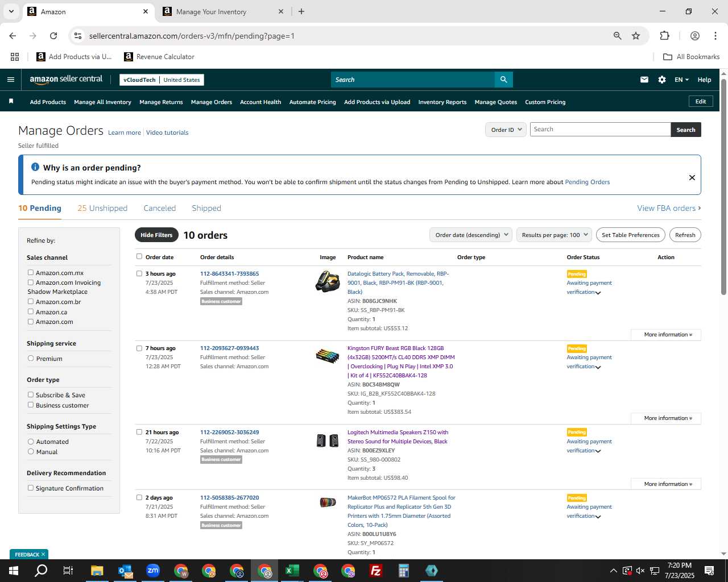Click the magnifier search button in header
Screen dimensions: 728x582
pos(503,80)
